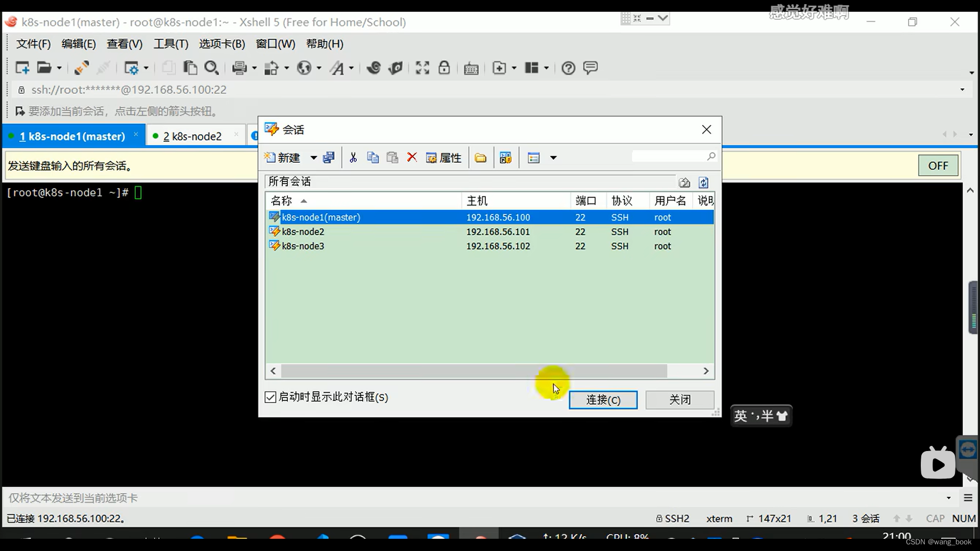Viewport: 980px width, 551px height.
Task: Click the new tab plus icon
Action: [499, 68]
